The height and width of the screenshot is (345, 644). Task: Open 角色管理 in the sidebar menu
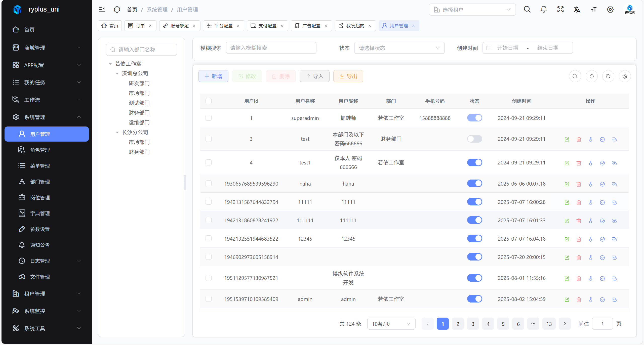tap(40, 150)
